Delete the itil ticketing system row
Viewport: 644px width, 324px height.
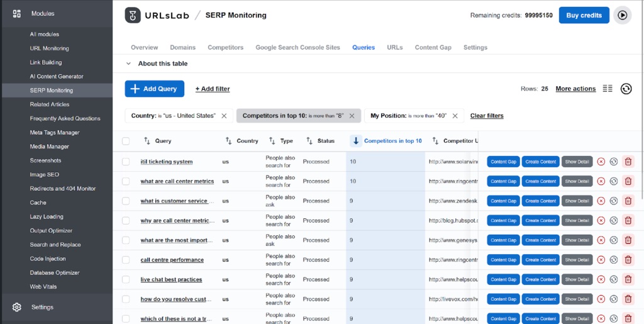(x=628, y=162)
